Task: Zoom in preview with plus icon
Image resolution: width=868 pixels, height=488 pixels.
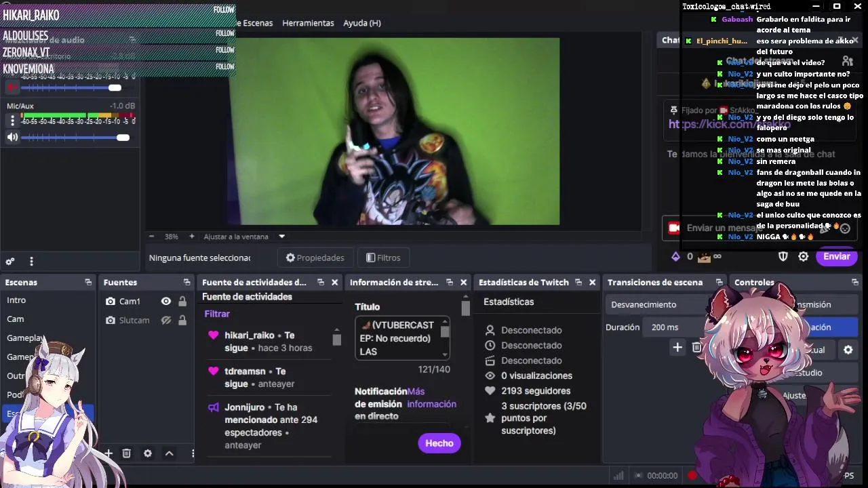Action: (x=192, y=237)
